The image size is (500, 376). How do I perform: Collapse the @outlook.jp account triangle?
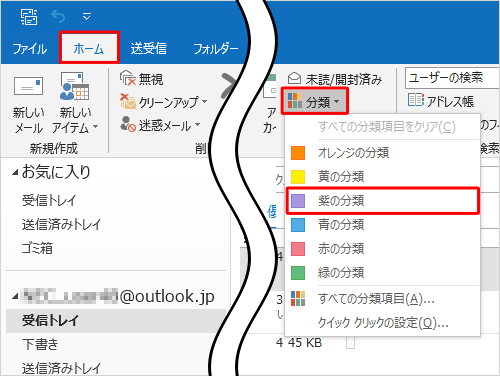15,296
